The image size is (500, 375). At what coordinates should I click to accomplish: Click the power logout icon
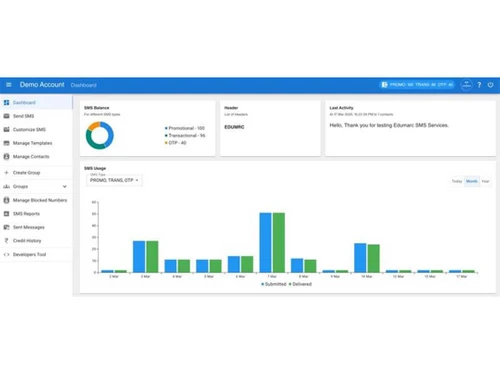click(x=490, y=85)
